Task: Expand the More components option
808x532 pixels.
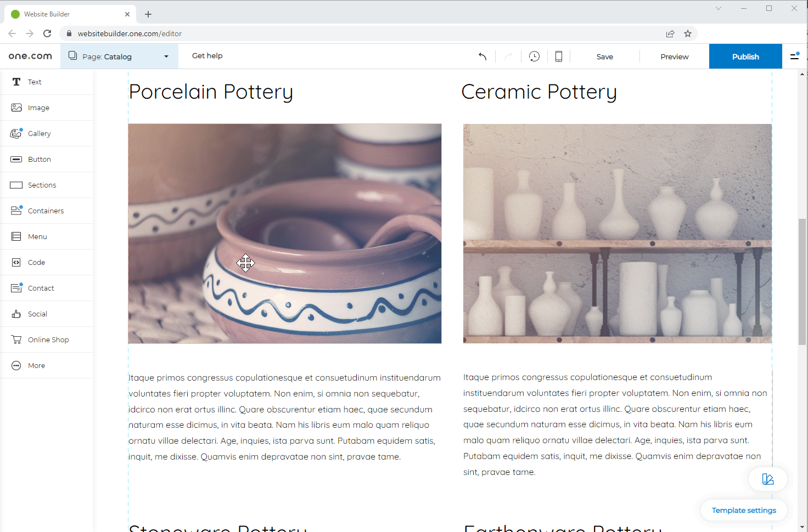Action: (36, 365)
